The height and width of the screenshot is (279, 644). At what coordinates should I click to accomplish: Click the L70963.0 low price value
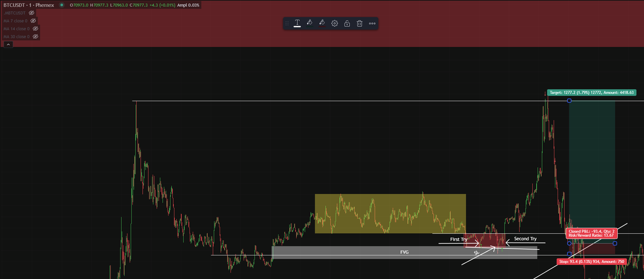119,5
